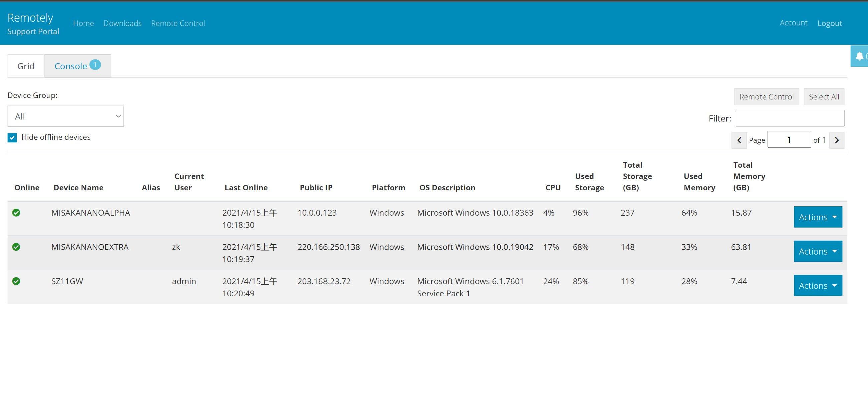
Task: Click the gray Remote Control button
Action: coord(767,97)
